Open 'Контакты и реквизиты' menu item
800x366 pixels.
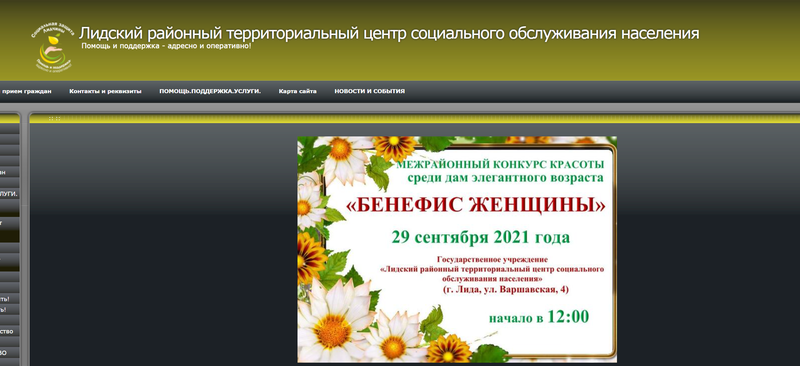105,91
